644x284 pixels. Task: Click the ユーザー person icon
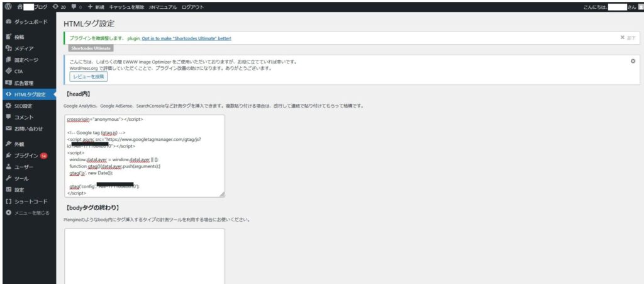click(x=9, y=168)
